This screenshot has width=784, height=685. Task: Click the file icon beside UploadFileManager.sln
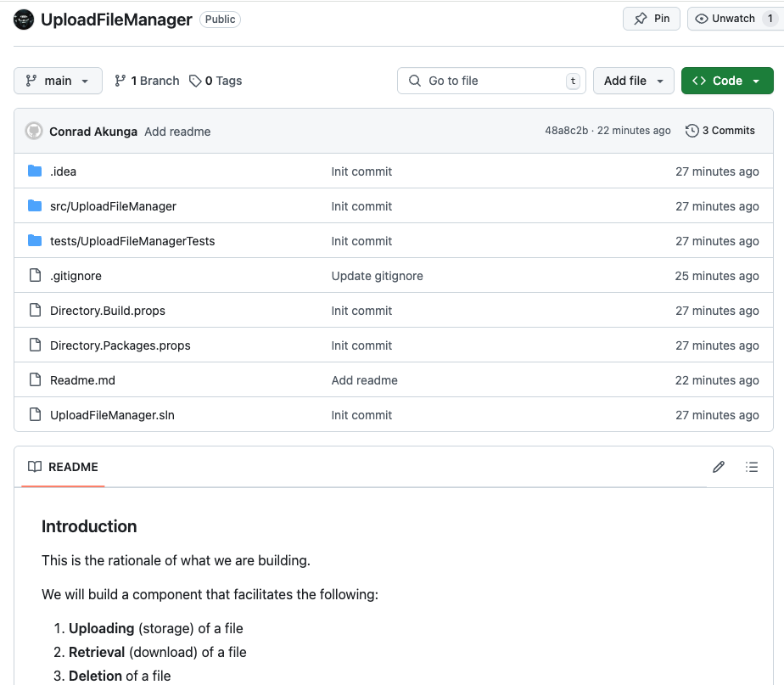coord(35,415)
